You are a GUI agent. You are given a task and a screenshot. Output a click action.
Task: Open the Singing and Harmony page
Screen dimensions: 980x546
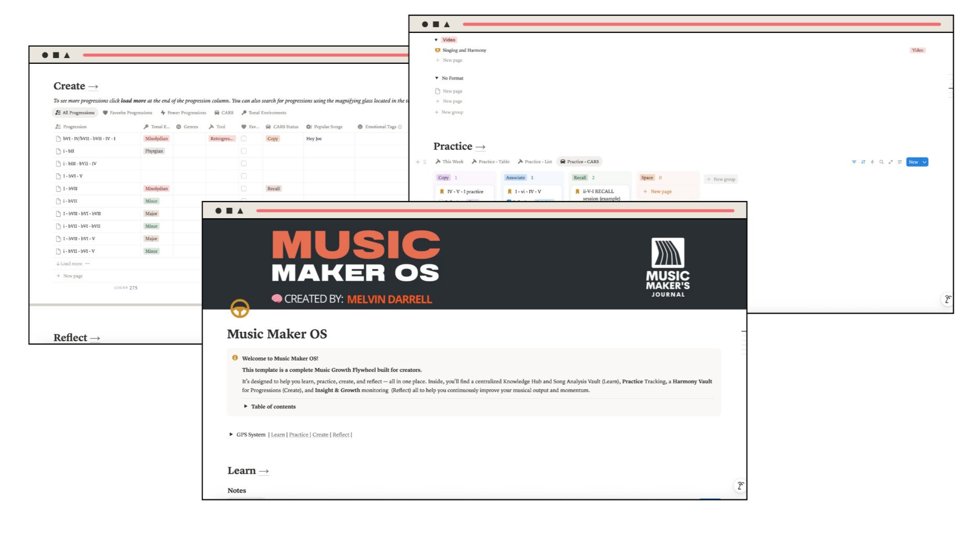coord(464,50)
